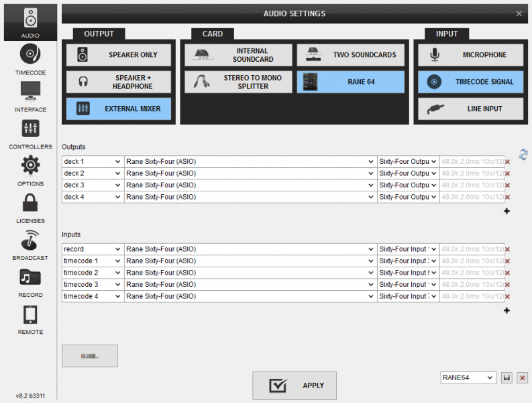
Task: Remove the deck 1 output row
Action: pyautogui.click(x=507, y=162)
